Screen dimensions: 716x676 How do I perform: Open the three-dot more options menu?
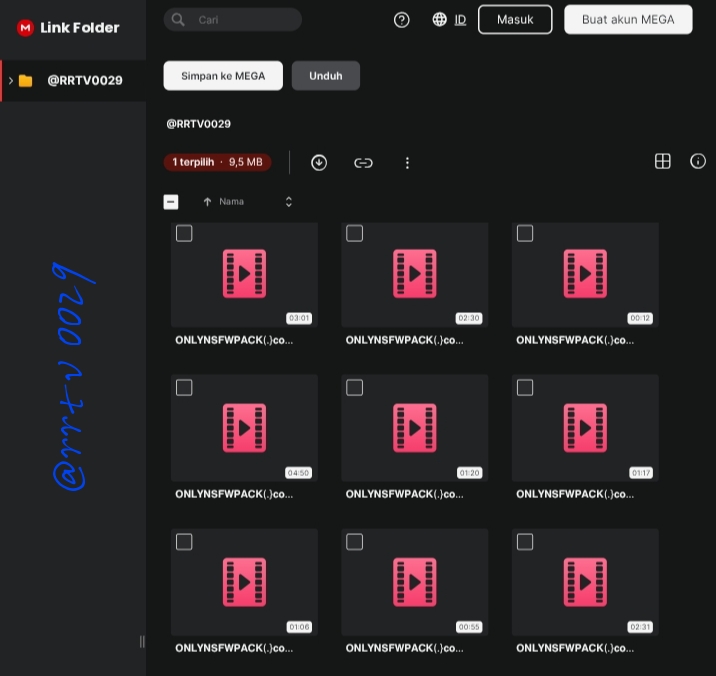[x=407, y=163]
